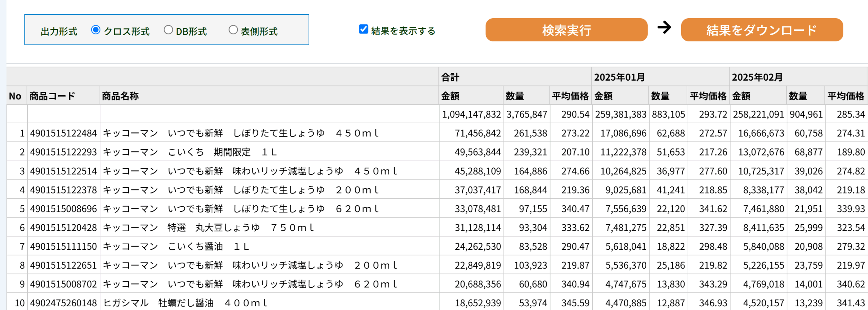The image size is (868, 310).
Task: Click the 平均価格 header under 2025年02月
Action: point(846,96)
